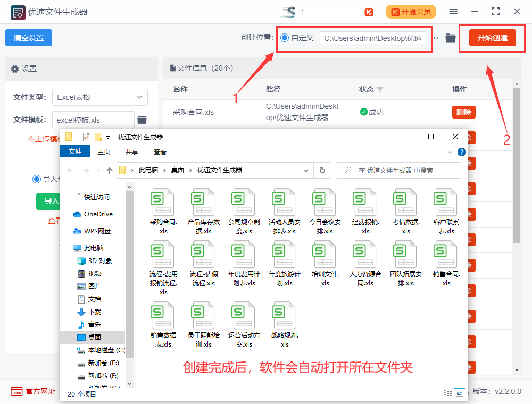Expand the Explorer address bar history dropdown
The width and height of the screenshot is (532, 404).
click(306, 171)
